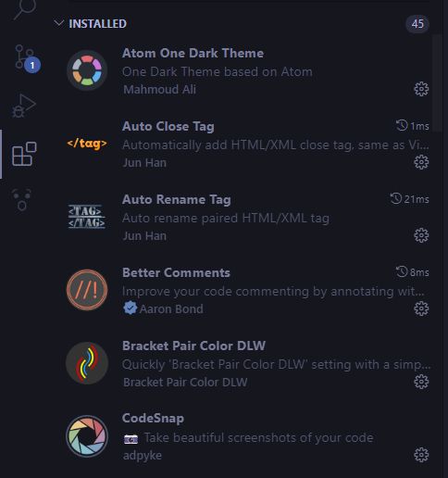
Task: Select the Atom One Dark Theme extension
Action: (x=193, y=53)
